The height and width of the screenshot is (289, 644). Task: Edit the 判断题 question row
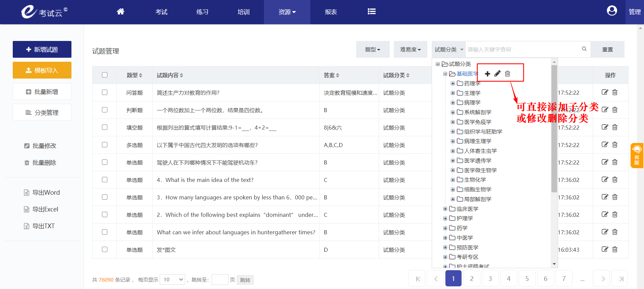point(605,110)
